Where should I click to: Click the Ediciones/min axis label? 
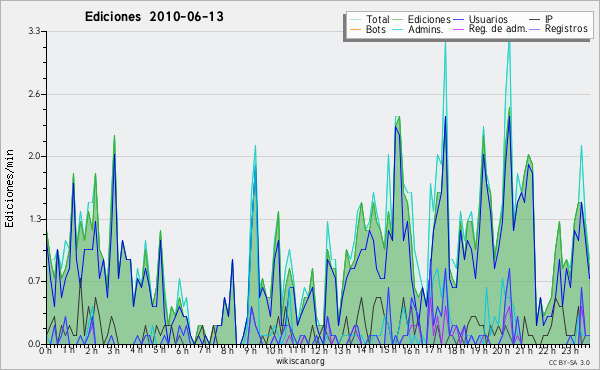coord(9,188)
